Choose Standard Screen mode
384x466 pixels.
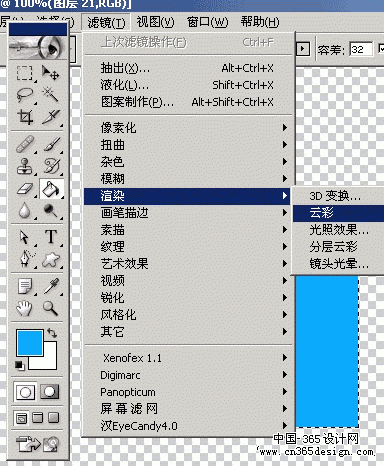pyautogui.click(x=22, y=418)
